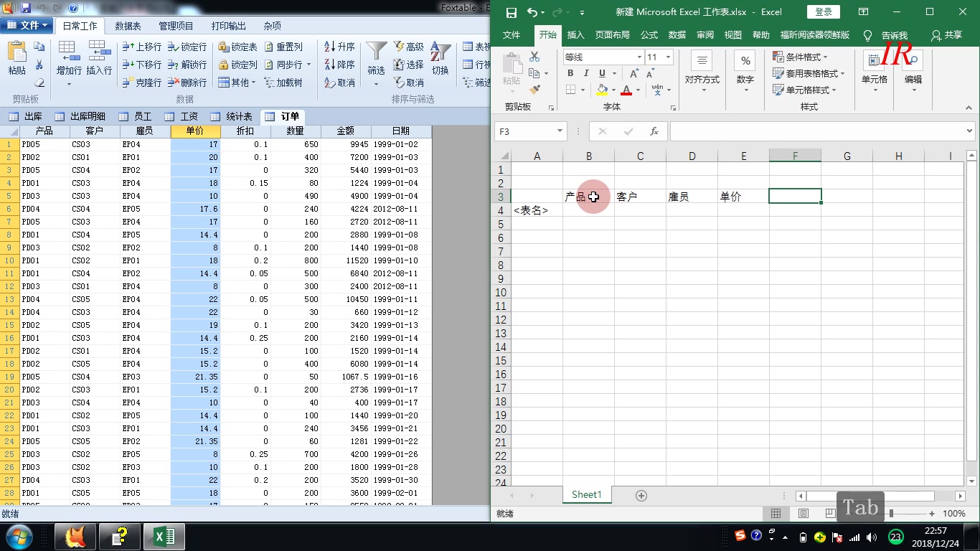Click 锁定表 lock table
The width and height of the screenshot is (980, 551).
[x=237, y=47]
